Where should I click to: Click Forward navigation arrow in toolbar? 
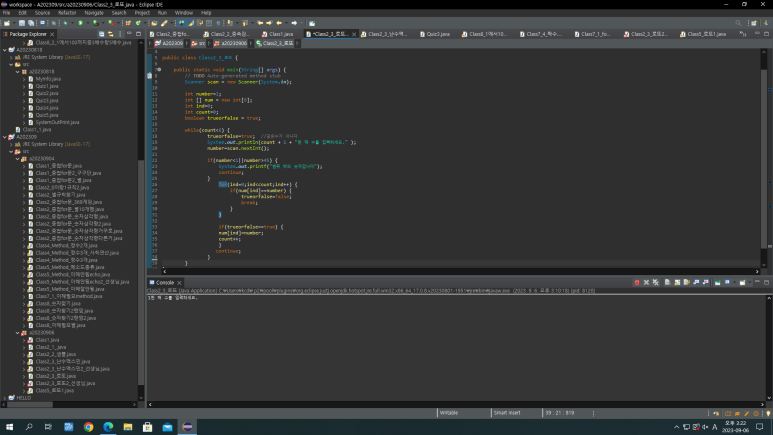tap(294, 23)
